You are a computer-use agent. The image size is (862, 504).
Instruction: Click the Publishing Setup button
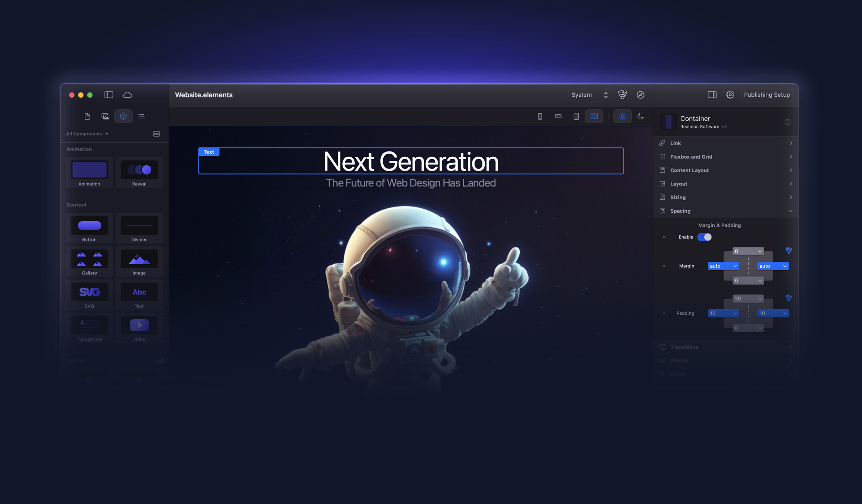pyautogui.click(x=766, y=95)
